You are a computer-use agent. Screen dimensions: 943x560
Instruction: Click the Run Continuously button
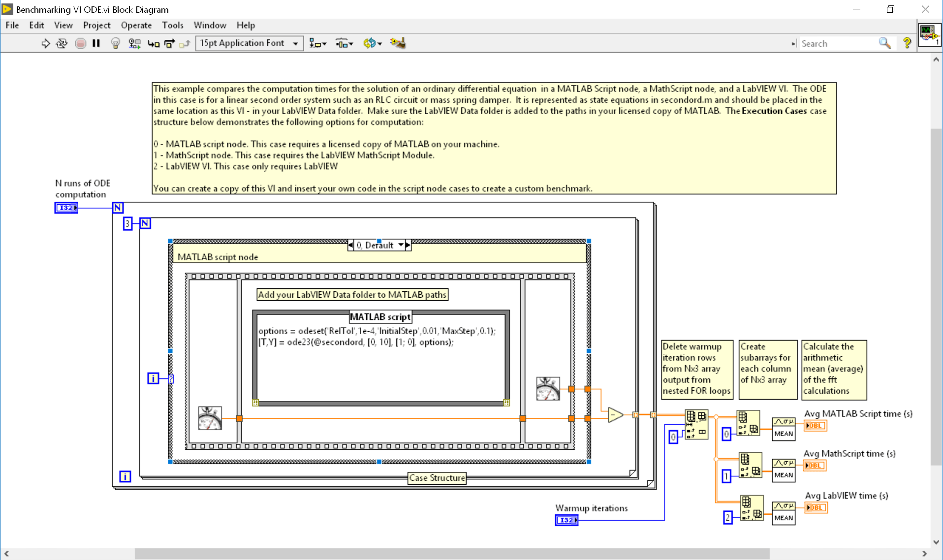(62, 43)
